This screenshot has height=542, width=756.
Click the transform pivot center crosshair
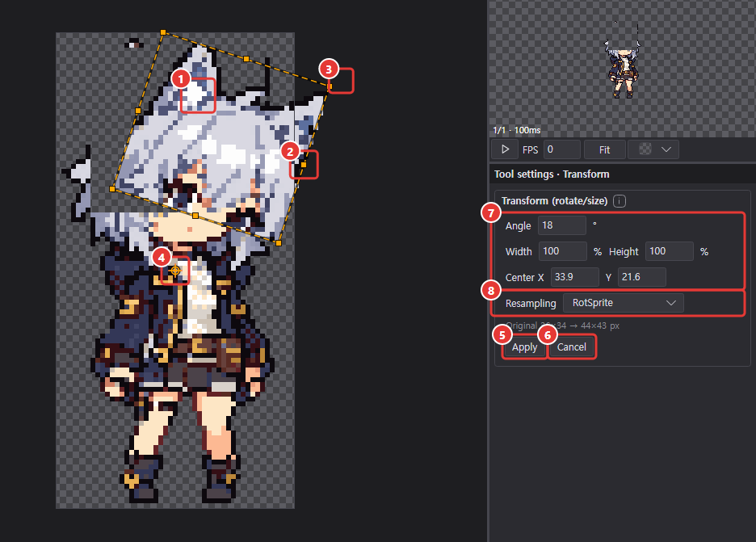coord(175,271)
